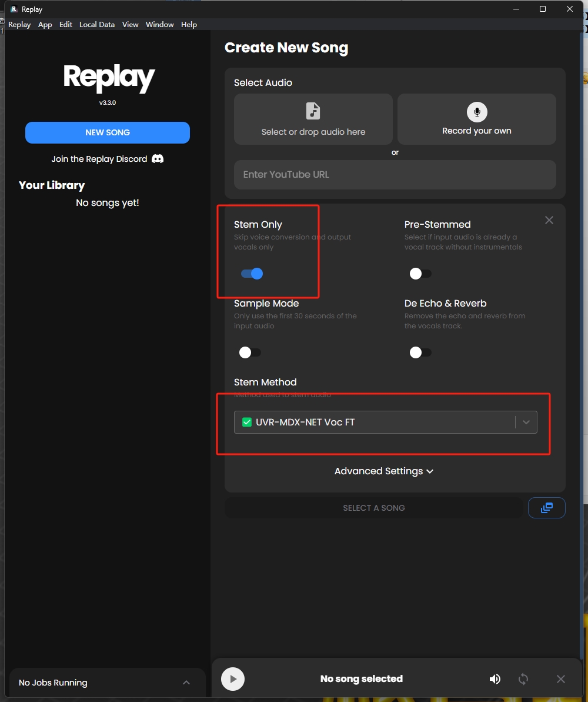Click the Select Audio label

click(x=263, y=83)
